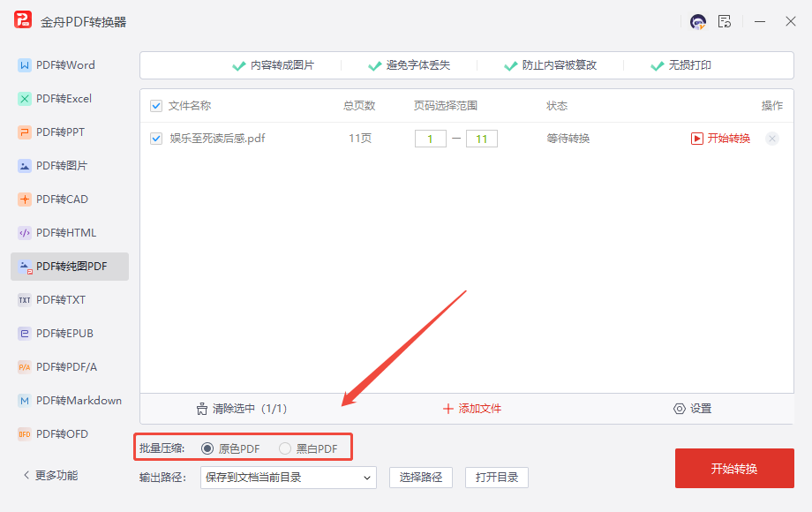Click the 页码选择范围 column header

[x=446, y=106]
